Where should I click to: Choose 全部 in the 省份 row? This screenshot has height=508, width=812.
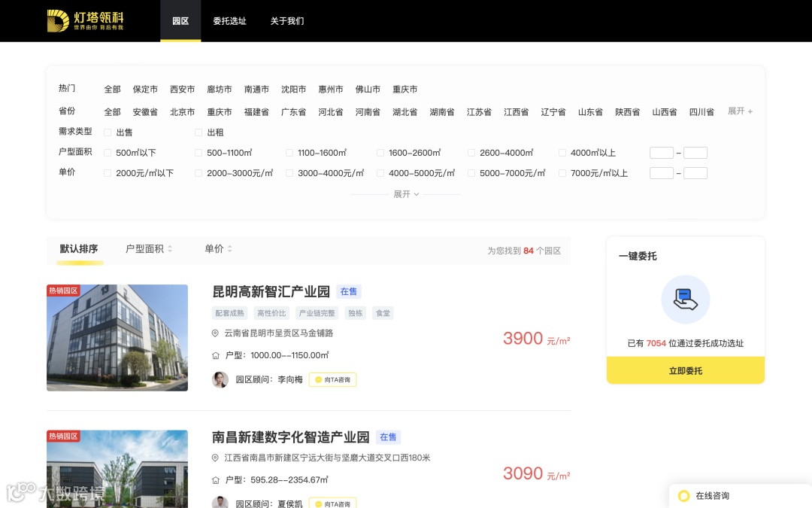click(112, 112)
